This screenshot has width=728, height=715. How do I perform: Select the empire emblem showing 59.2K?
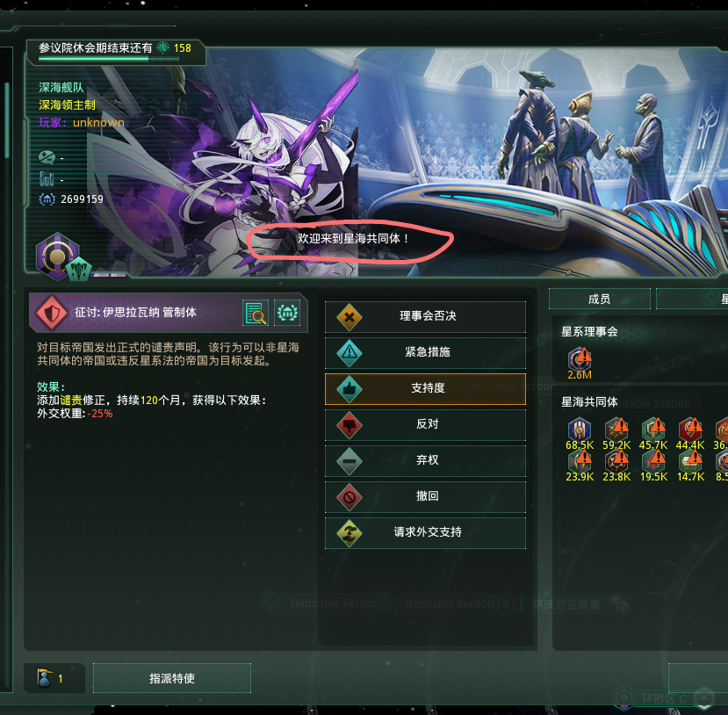(616, 429)
